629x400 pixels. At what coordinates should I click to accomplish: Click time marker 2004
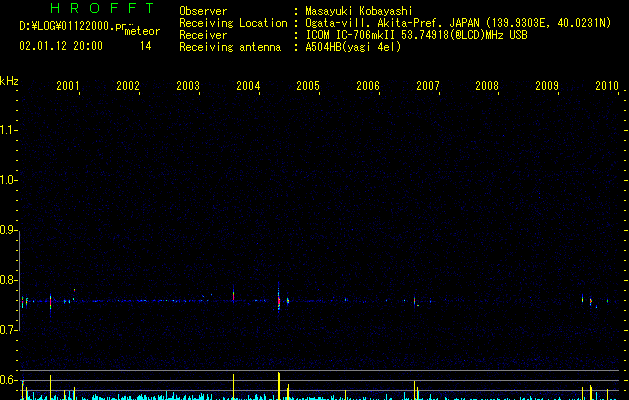[x=248, y=85]
